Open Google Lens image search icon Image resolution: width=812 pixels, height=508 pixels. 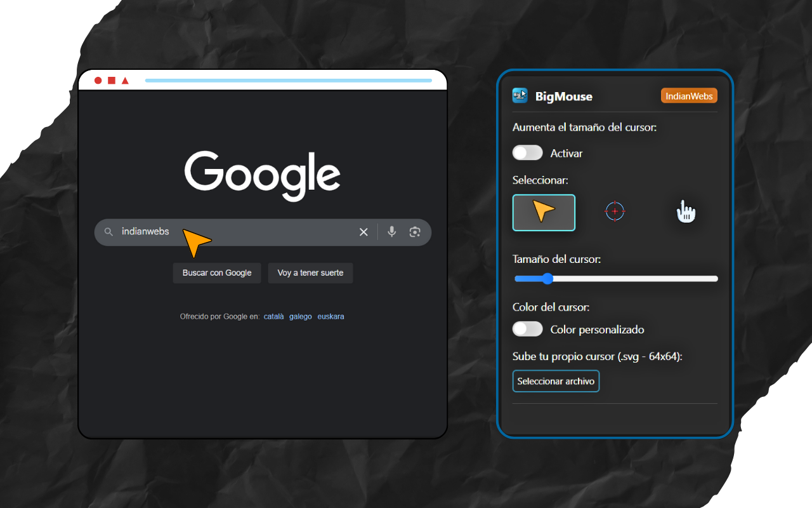coord(415,232)
